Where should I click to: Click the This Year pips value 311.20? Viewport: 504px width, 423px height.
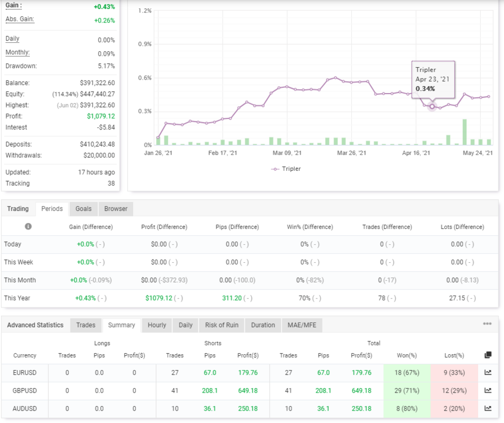pyautogui.click(x=232, y=298)
